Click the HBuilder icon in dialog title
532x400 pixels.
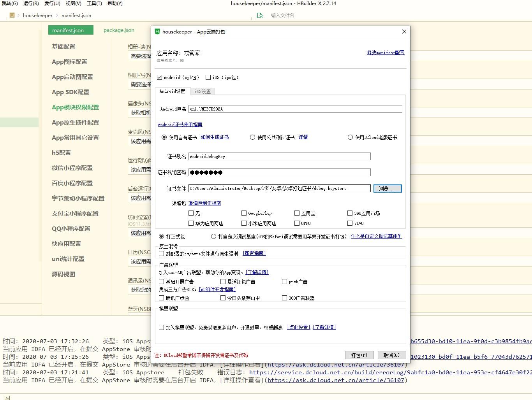pos(157,32)
